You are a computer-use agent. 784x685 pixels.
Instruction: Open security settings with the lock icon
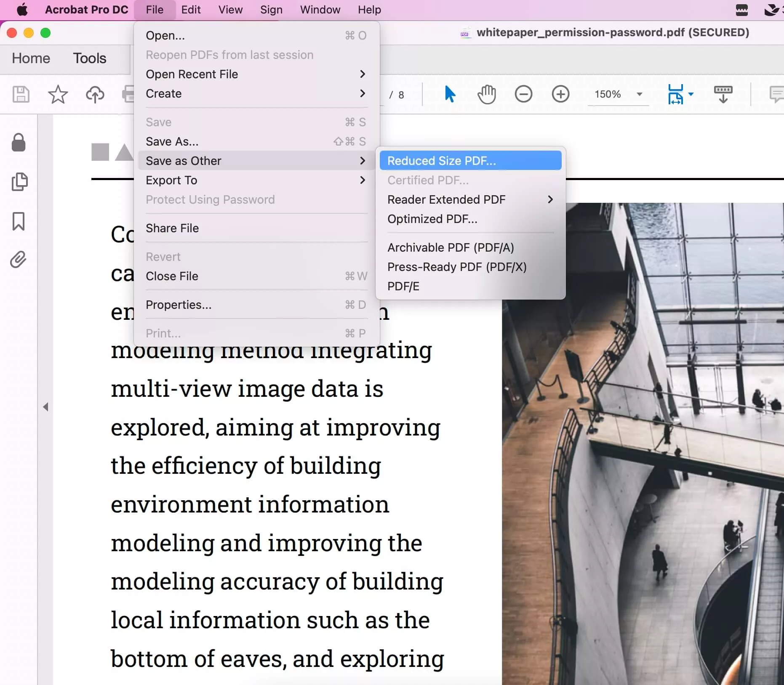(x=19, y=143)
